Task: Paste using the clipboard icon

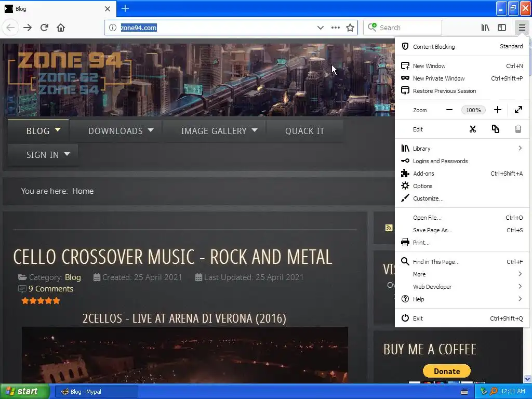Action: pyautogui.click(x=518, y=129)
